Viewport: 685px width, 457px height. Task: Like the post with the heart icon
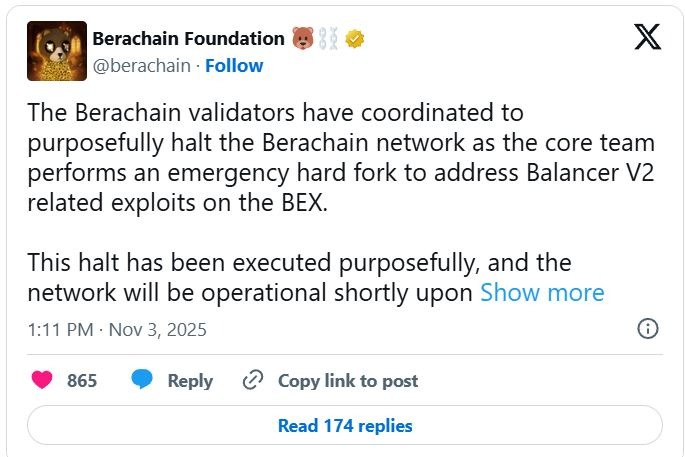(42, 380)
